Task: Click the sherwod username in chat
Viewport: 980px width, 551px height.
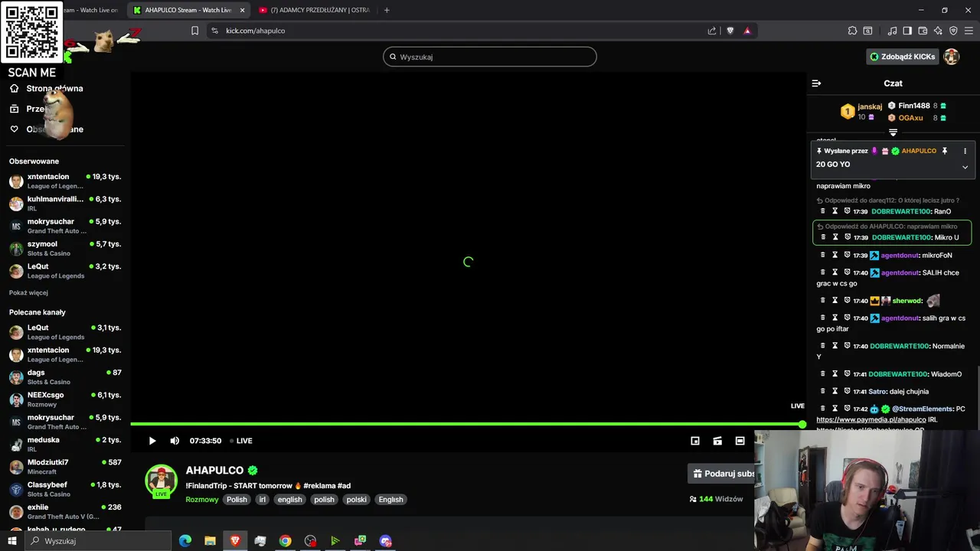Action: [907, 301]
